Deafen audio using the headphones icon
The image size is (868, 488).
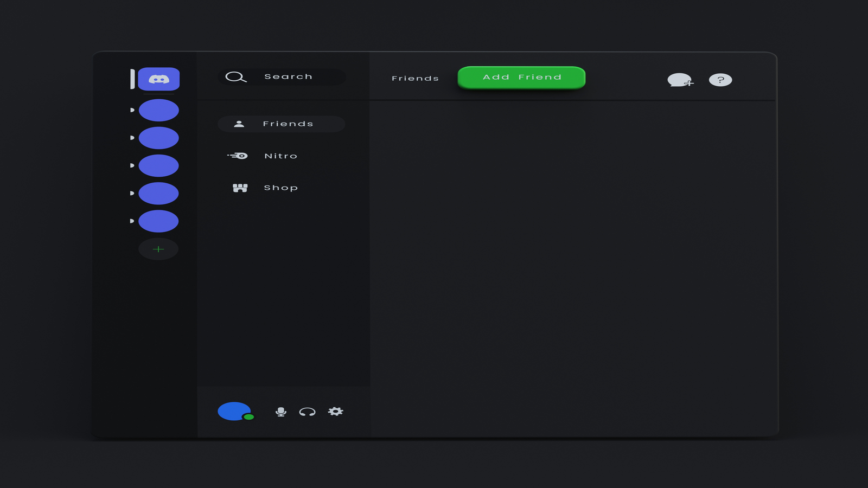307,412
